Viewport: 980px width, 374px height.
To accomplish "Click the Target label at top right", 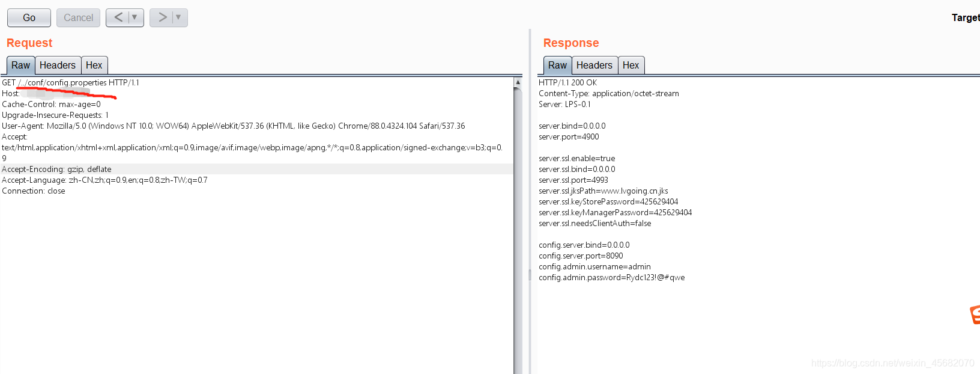I will [966, 17].
